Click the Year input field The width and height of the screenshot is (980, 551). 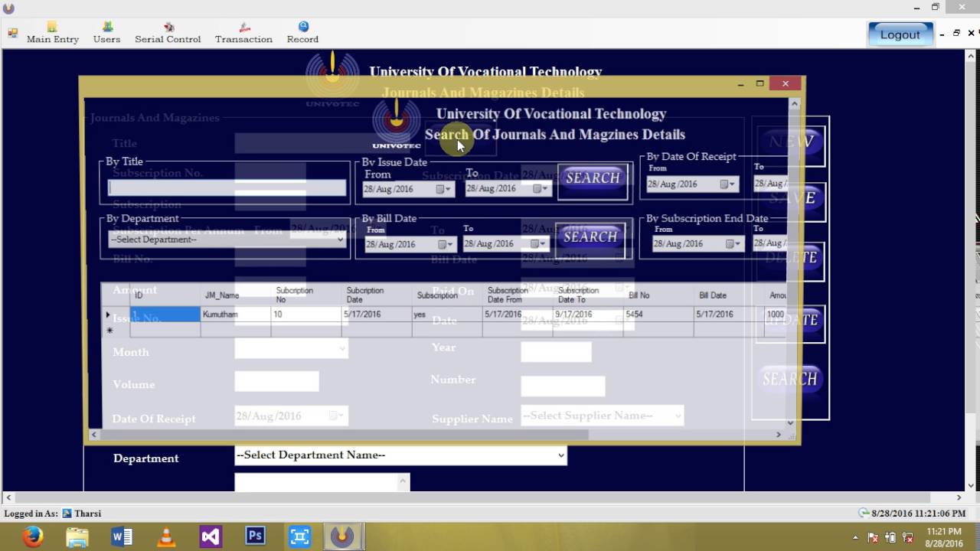click(x=556, y=351)
